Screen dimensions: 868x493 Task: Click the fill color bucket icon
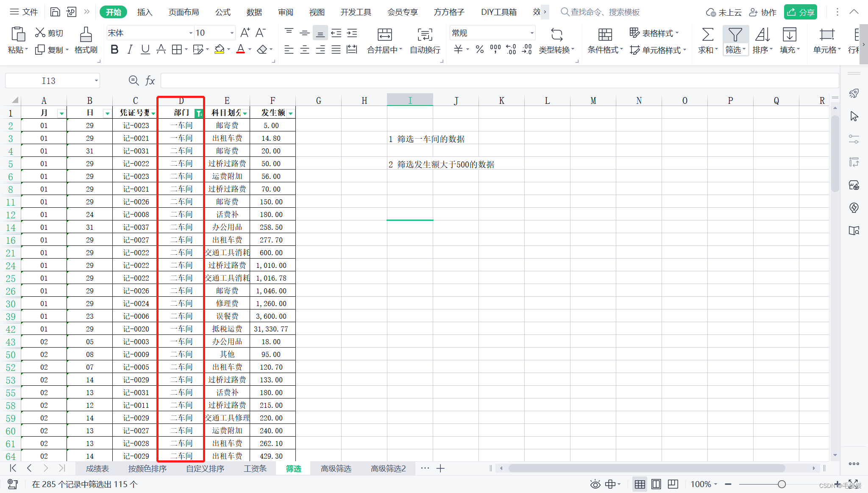click(219, 50)
